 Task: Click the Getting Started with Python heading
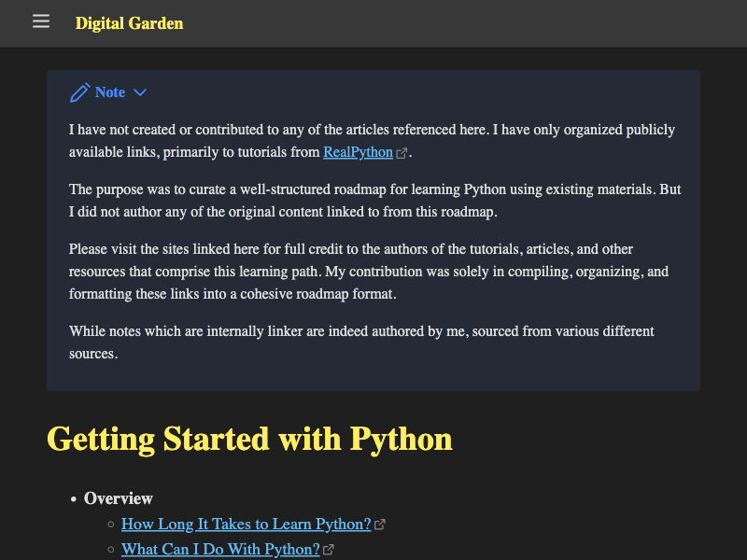coord(249,439)
